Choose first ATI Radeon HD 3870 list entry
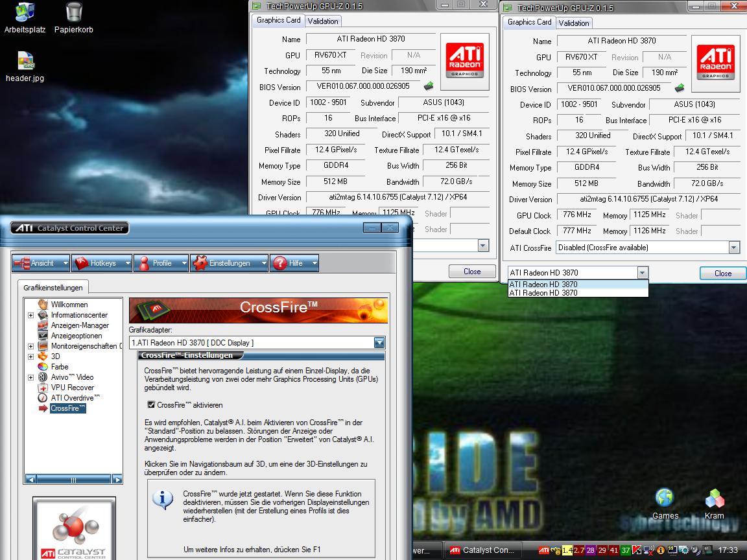747x560 pixels. (578, 285)
